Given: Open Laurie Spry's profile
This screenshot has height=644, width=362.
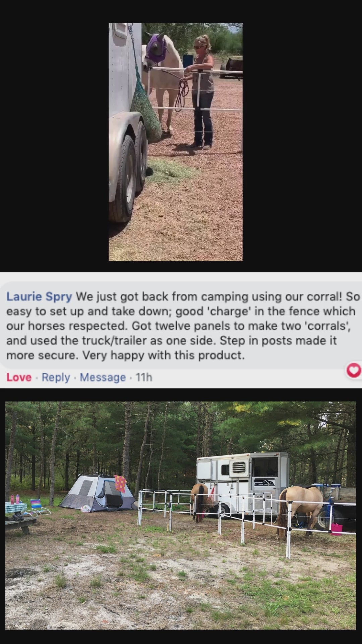Looking at the screenshot, I should point(39,297).
